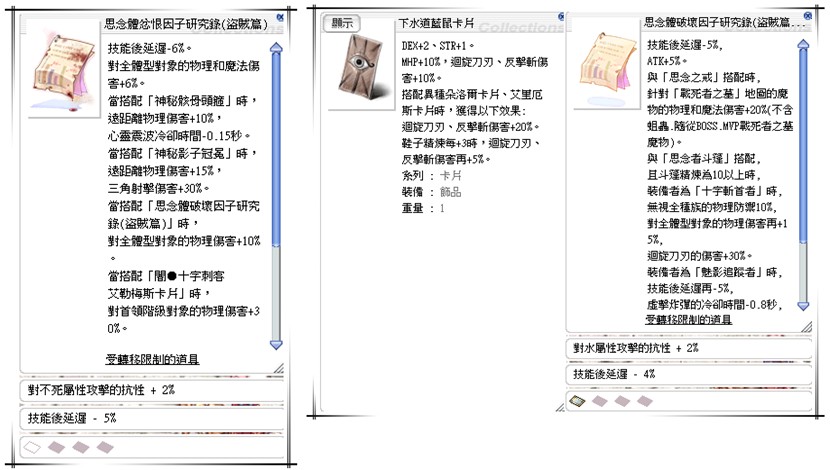Click the filled first card slot in 破壞因子 panel
The width and height of the screenshot is (830, 470).
[577, 401]
